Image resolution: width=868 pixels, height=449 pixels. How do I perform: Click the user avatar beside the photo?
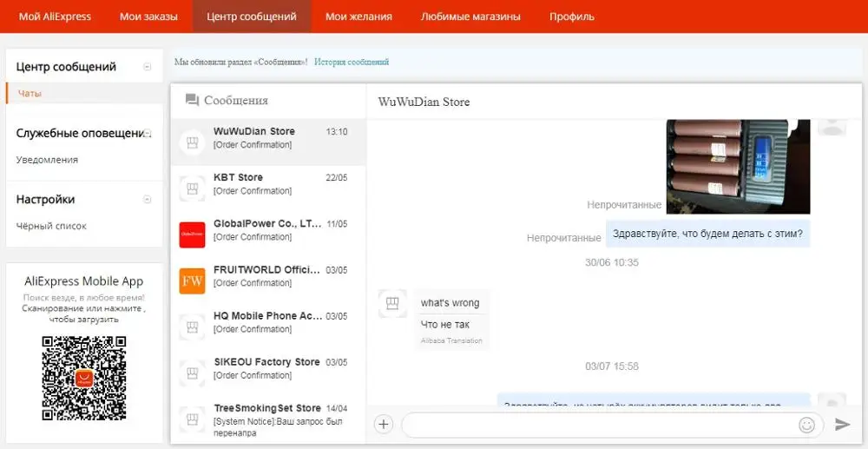point(832,127)
